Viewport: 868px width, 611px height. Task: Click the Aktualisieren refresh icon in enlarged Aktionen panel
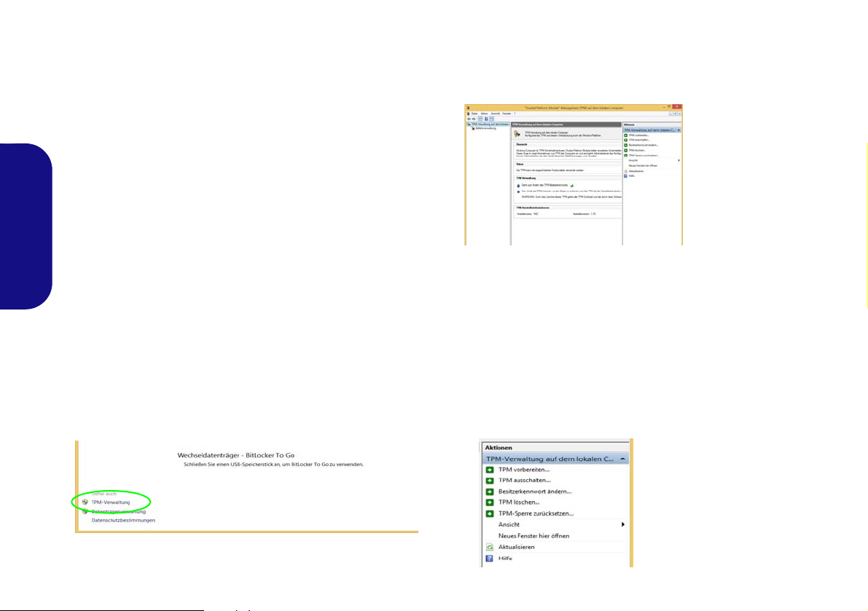pos(489,547)
